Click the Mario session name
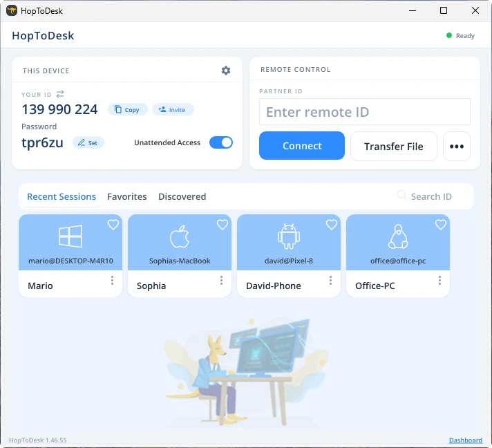The image size is (492, 448). click(x=40, y=286)
